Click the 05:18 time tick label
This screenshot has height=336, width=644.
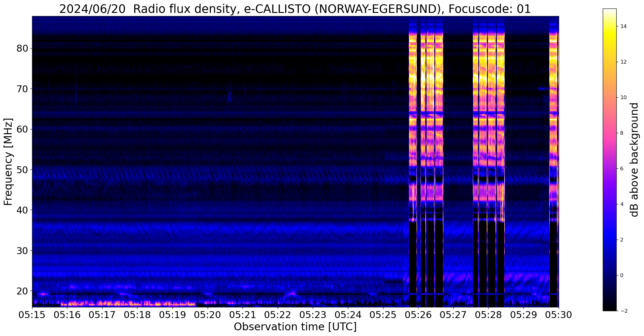tap(137, 315)
